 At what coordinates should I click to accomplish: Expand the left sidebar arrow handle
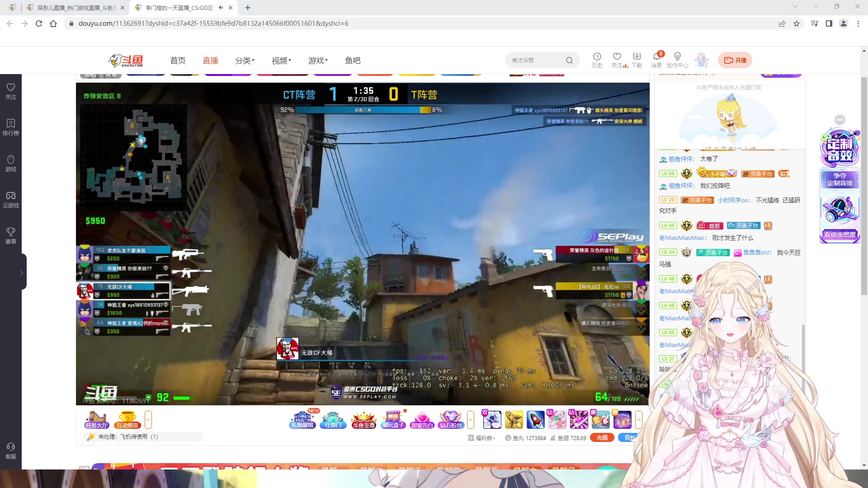click(x=22, y=272)
